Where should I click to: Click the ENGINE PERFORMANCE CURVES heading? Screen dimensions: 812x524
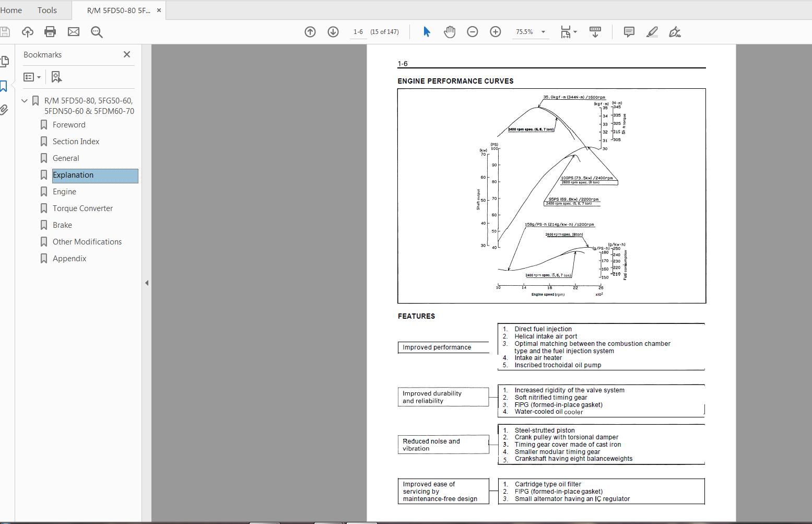click(x=455, y=81)
